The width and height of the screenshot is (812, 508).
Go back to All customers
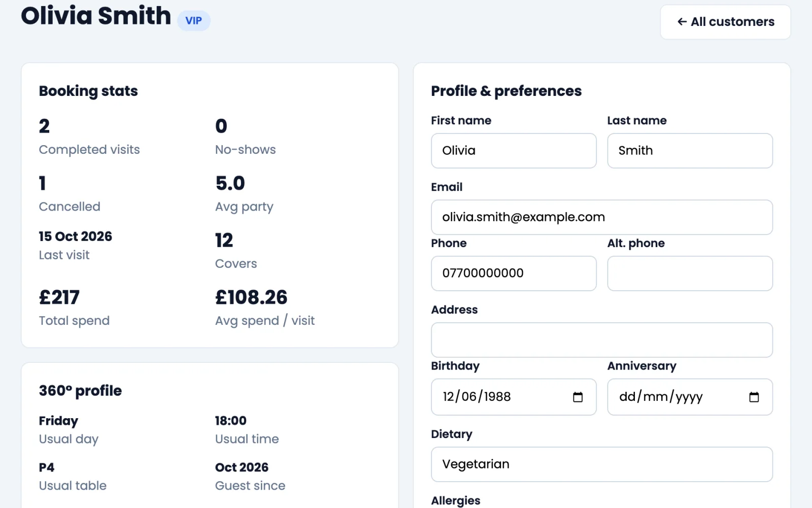pos(725,22)
